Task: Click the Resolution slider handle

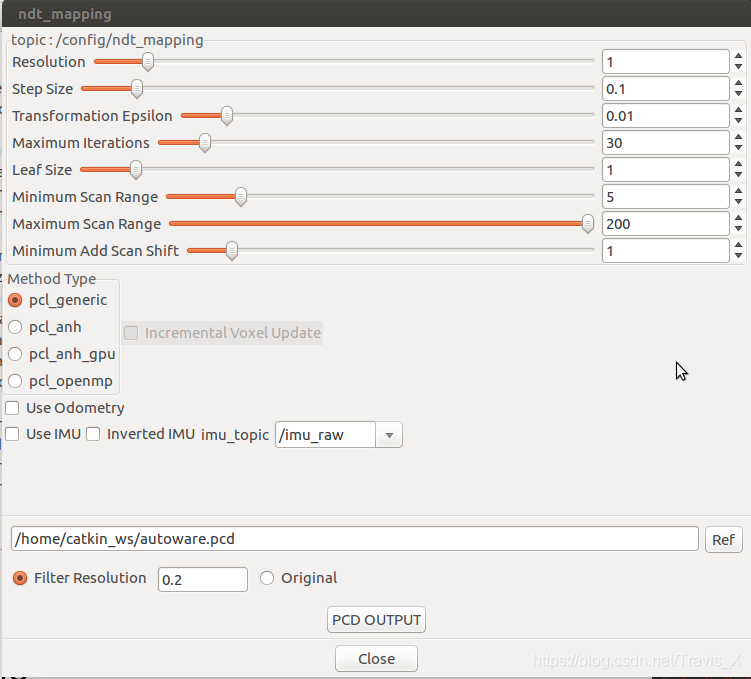Action: pos(148,62)
